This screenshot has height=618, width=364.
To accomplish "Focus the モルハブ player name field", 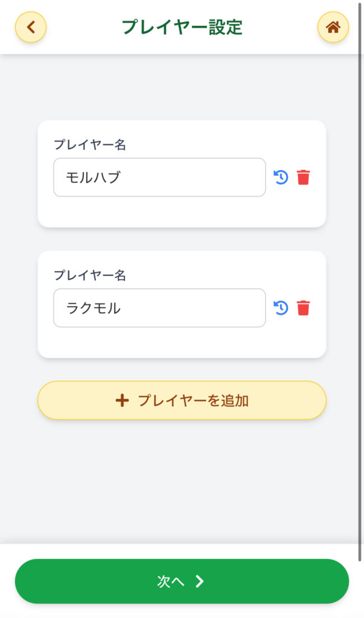I will 159,177.
